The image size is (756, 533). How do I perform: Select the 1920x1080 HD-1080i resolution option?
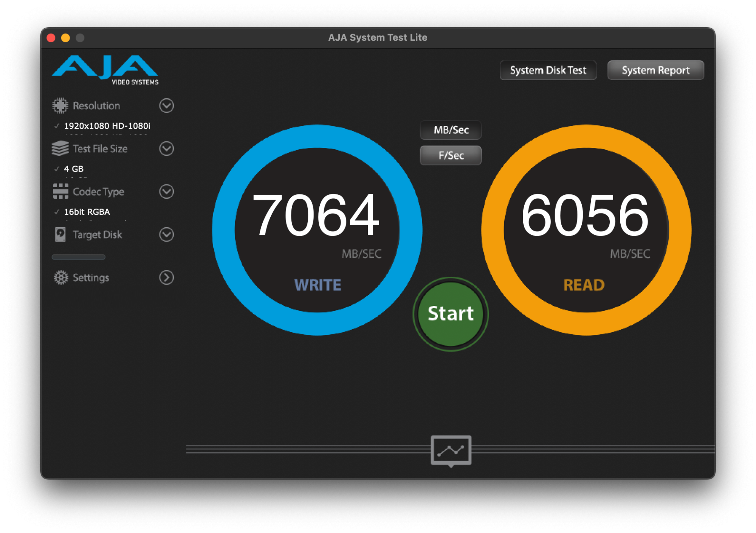(107, 126)
